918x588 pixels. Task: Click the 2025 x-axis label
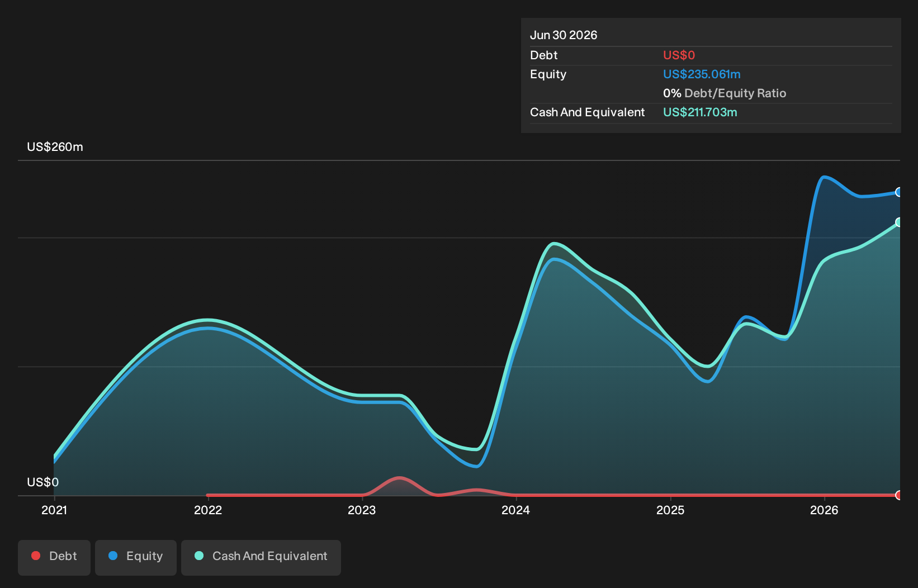pos(670,510)
